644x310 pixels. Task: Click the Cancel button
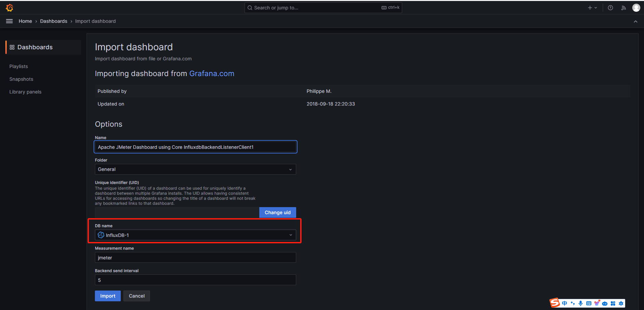[x=137, y=296]
